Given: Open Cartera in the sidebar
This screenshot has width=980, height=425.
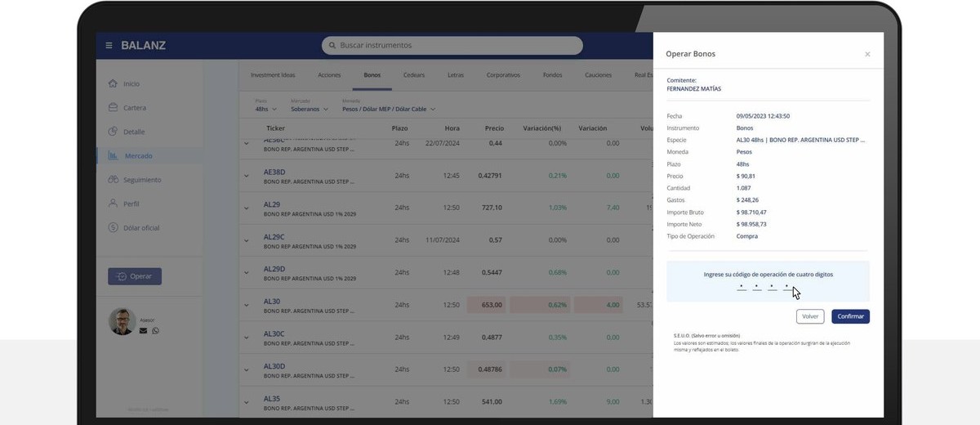Looking at the screenshot, I should [114, 107].
